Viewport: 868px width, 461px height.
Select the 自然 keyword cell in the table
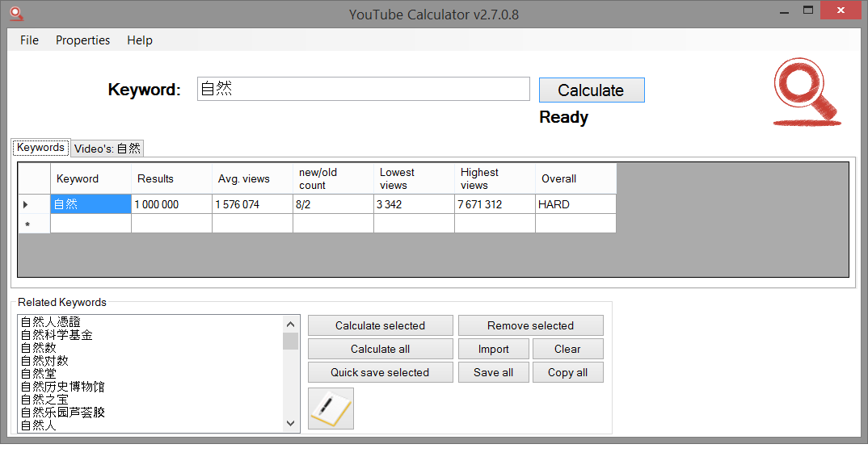point(91,204)
